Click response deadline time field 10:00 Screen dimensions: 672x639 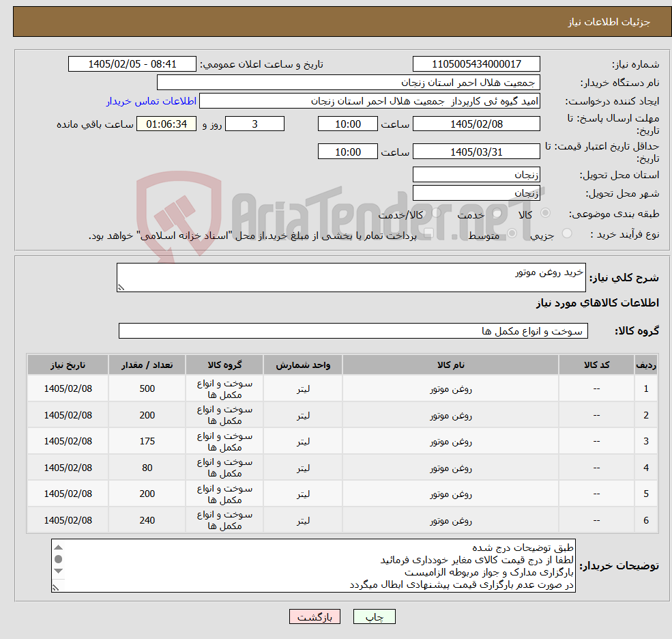pyautogui.click(x=347, y=124)
